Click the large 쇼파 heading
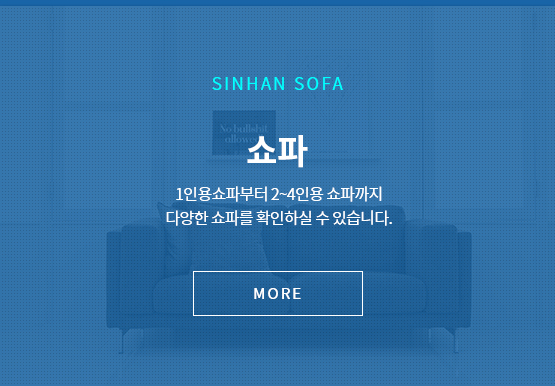Image resolution: width=555 pixels, height=386 pixels. 277,150
